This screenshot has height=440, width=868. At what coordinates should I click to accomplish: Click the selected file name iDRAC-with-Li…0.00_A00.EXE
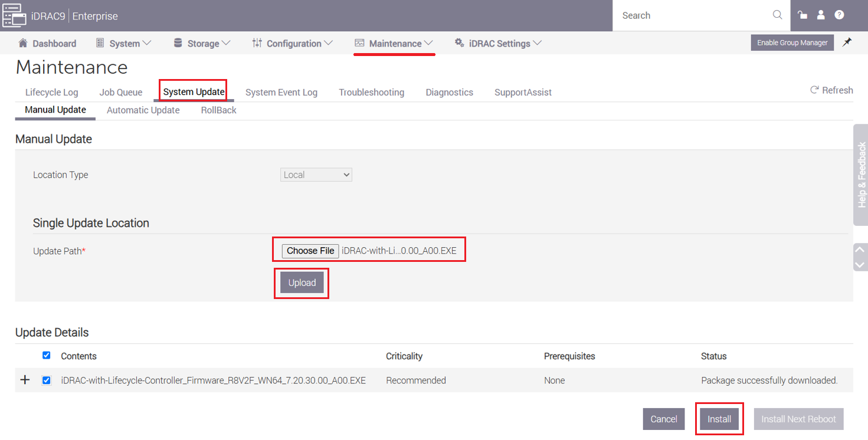coord(399,251)
